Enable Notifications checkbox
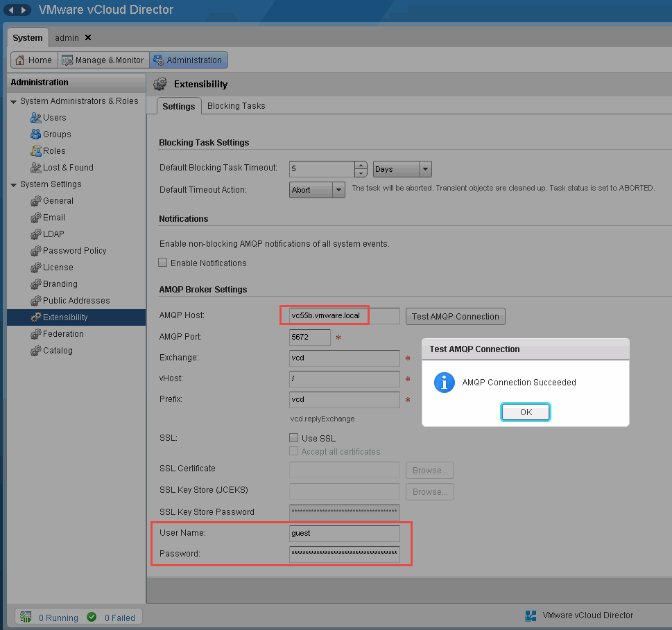Viewport: 672px width, 630px height. pyautogui.click(x=163, y=263)
